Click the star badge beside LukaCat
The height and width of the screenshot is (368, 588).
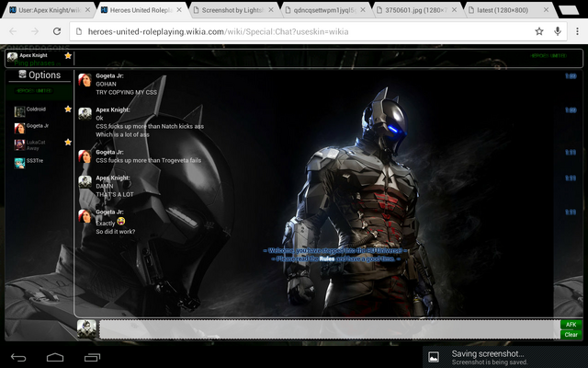[x=68, y=143]
